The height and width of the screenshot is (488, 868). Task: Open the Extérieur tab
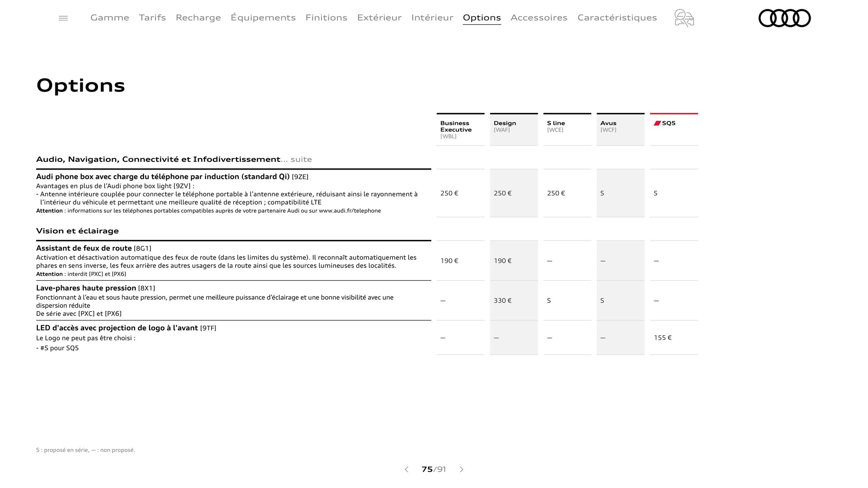click(379, 17)
